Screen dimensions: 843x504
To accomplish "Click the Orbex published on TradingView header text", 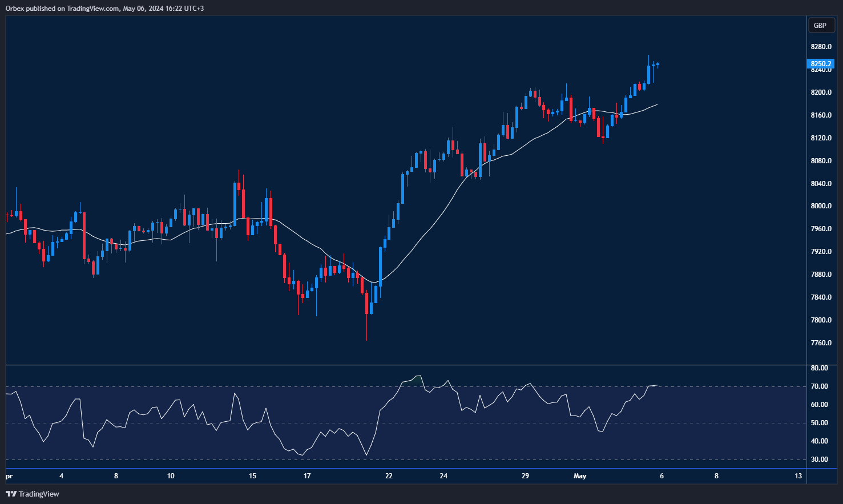I will [x=104, y=8].
